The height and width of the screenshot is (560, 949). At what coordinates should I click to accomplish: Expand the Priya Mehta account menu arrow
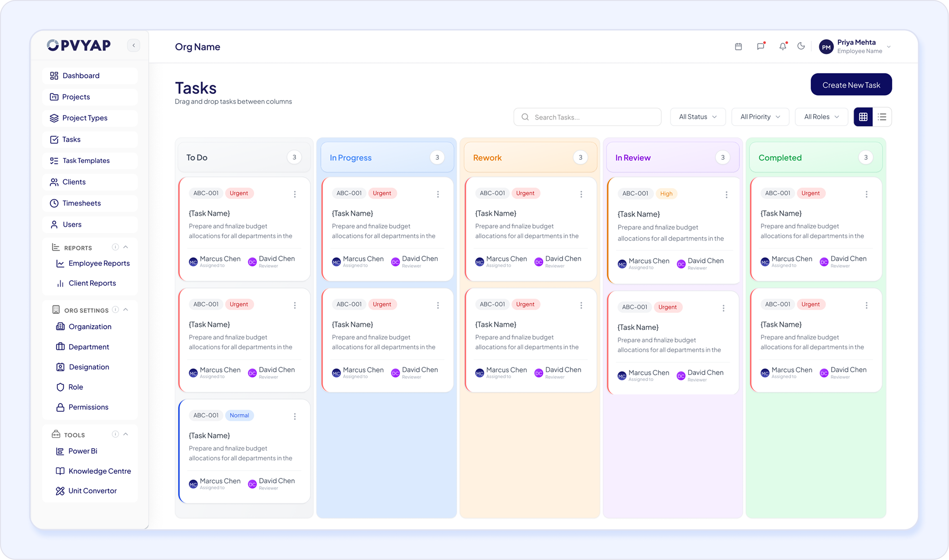(889, 47)
